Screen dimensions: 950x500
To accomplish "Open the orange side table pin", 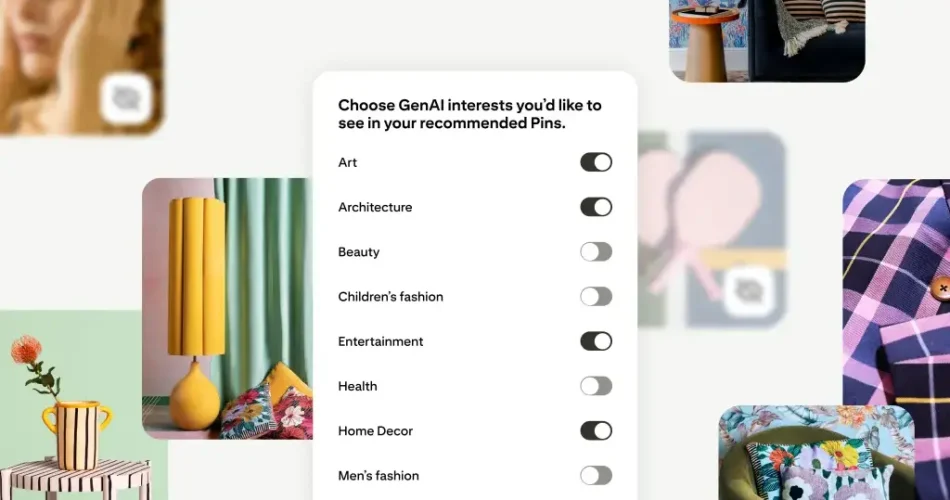I will [x=767, y=41].
